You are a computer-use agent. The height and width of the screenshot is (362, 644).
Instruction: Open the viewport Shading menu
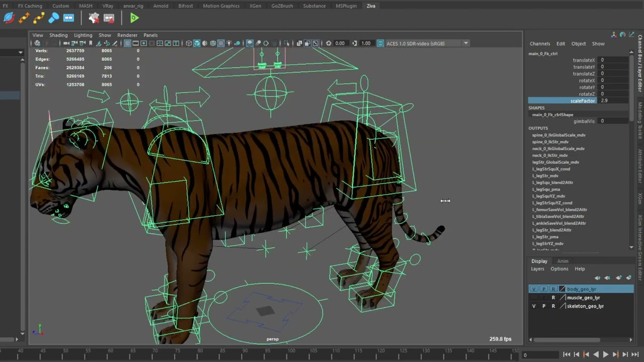click(x=58, y=35)
